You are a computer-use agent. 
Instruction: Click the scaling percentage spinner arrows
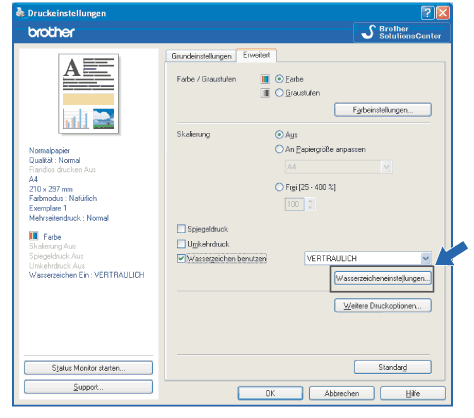[310, 204]
